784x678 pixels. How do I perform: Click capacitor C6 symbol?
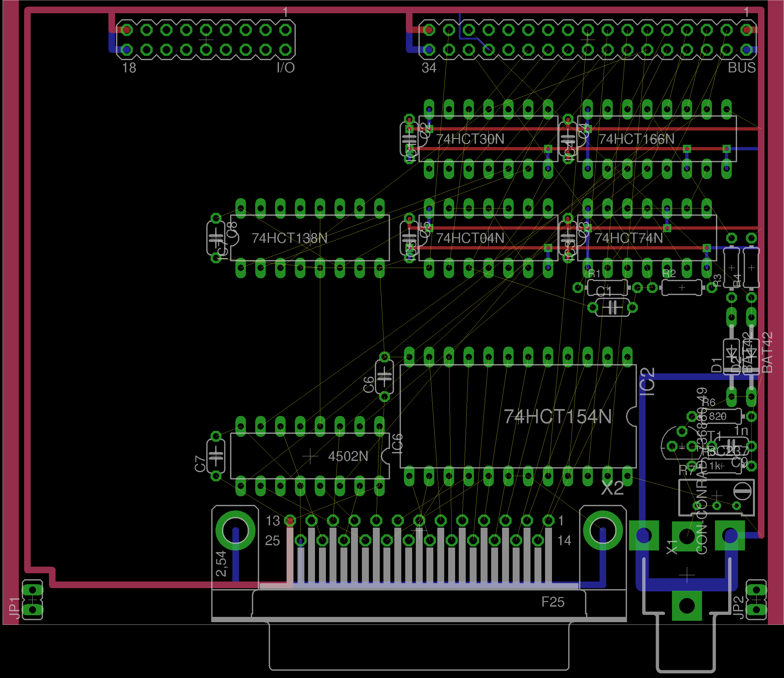coord(384,376)
